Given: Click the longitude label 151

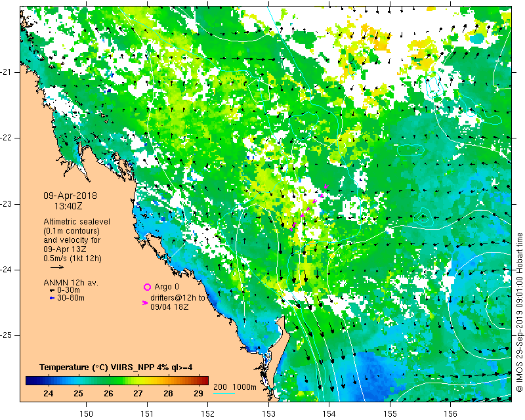Looking at the screenshot, I should (x=147, y=414).
